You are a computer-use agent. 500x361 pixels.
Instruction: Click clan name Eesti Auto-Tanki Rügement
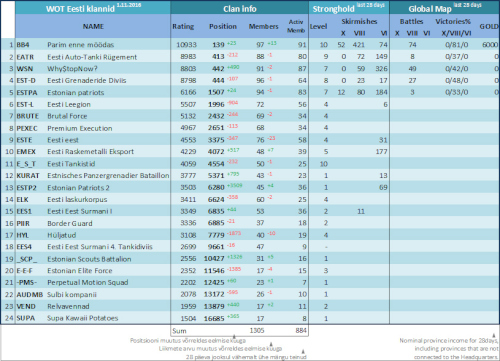point(92,57)
